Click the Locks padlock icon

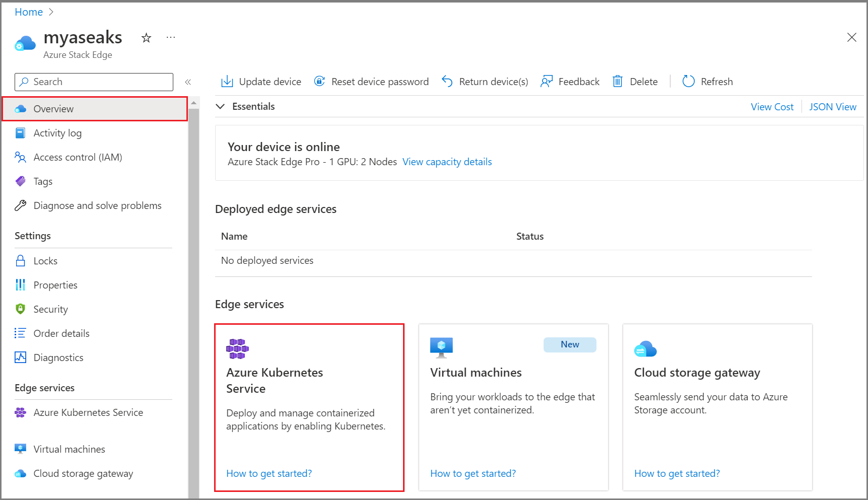(21, 261)
